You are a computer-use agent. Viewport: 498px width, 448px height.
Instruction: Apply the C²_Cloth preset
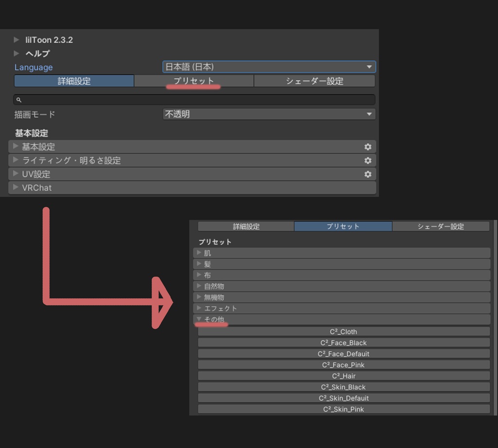point(344,332)
